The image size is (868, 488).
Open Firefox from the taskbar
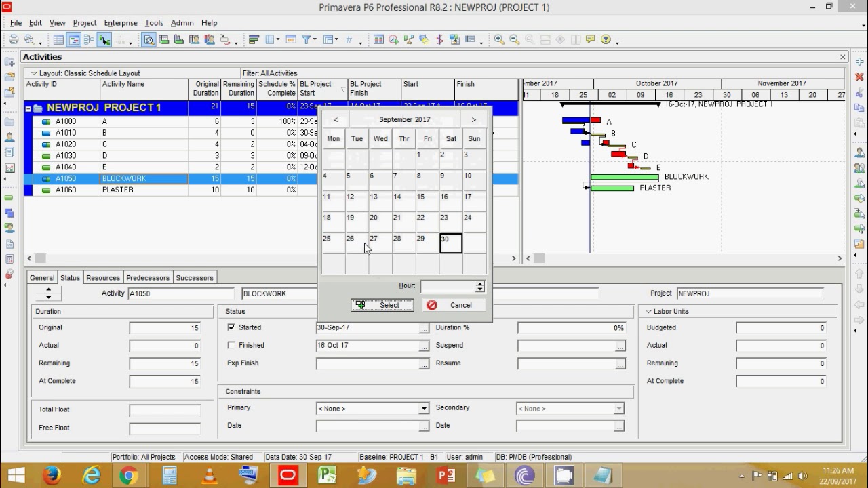(x=52, y=476)
